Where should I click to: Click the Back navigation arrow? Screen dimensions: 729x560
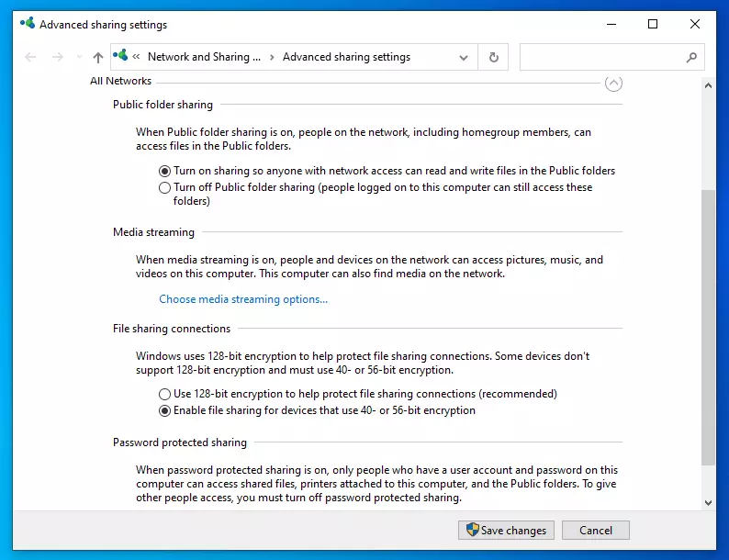point(30,57)
